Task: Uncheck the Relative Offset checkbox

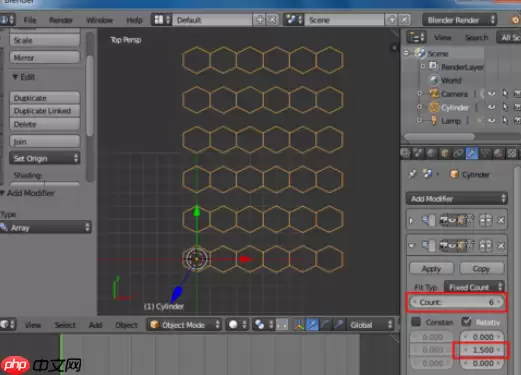Action: click(x=466, y=322)
